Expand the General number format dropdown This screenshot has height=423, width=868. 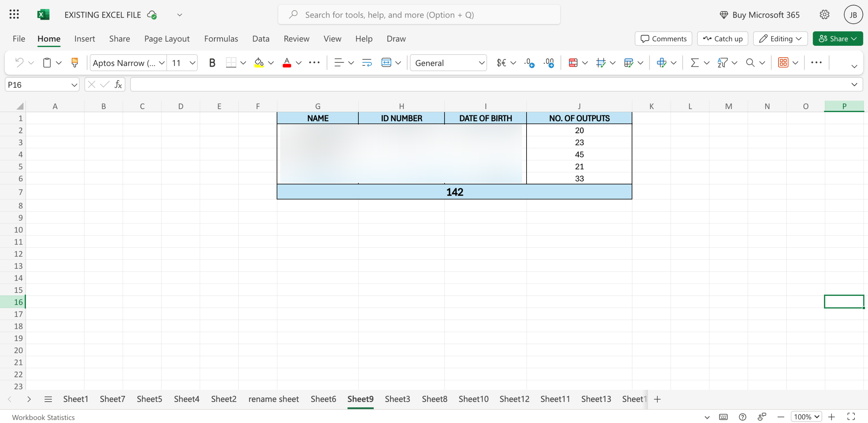pos(481,63)
